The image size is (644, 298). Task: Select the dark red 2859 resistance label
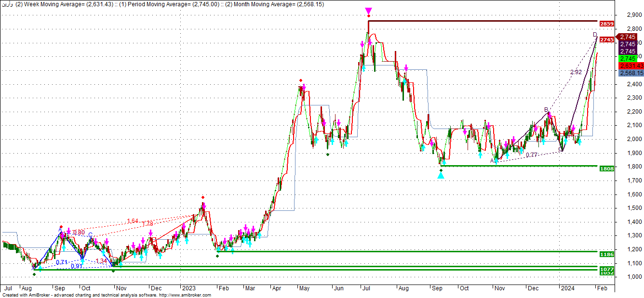[606, 24]
